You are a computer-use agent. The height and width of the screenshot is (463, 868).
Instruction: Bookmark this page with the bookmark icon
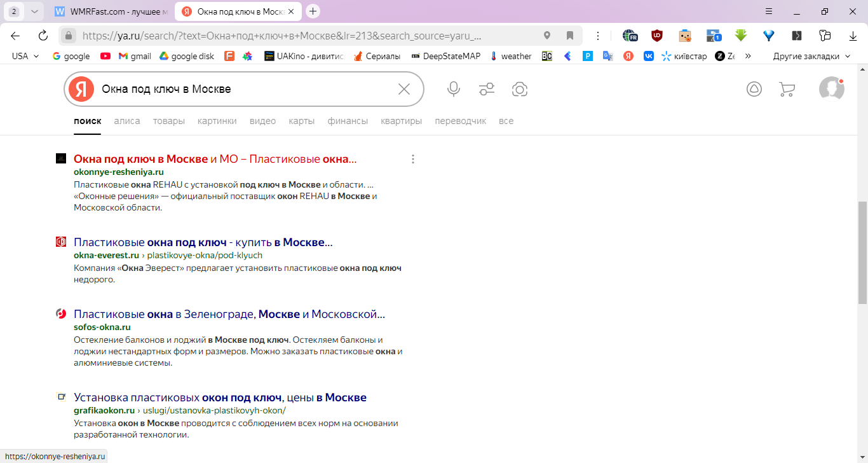pos(570,36)
